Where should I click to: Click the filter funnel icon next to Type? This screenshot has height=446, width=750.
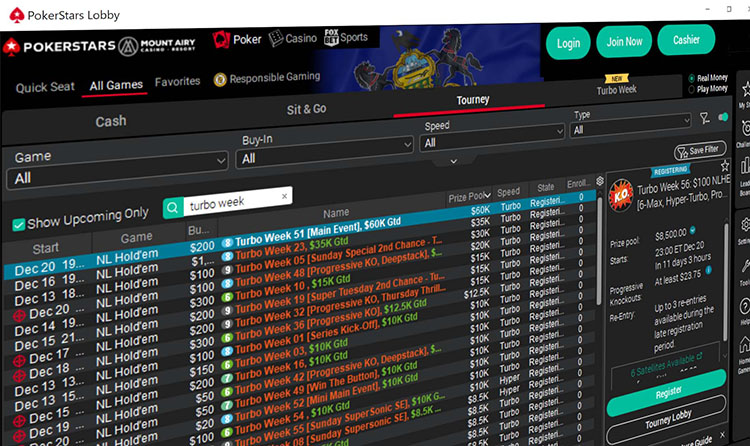706,119
